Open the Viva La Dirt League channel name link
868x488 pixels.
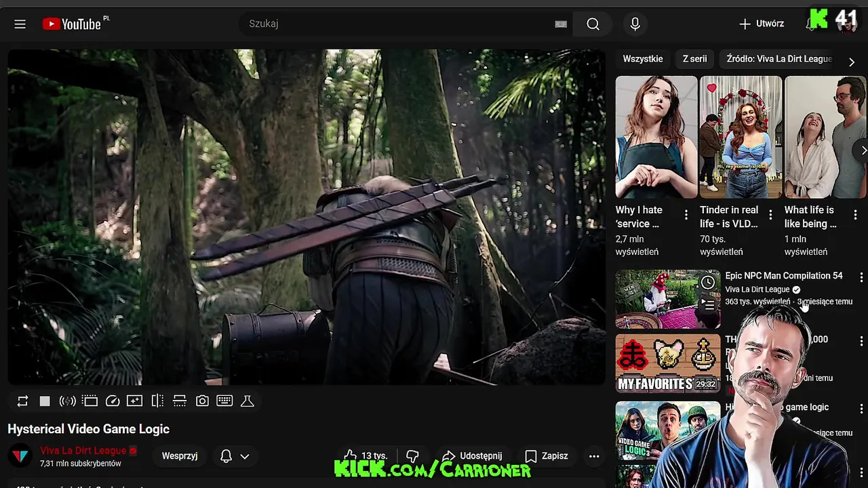coord(83,451)
